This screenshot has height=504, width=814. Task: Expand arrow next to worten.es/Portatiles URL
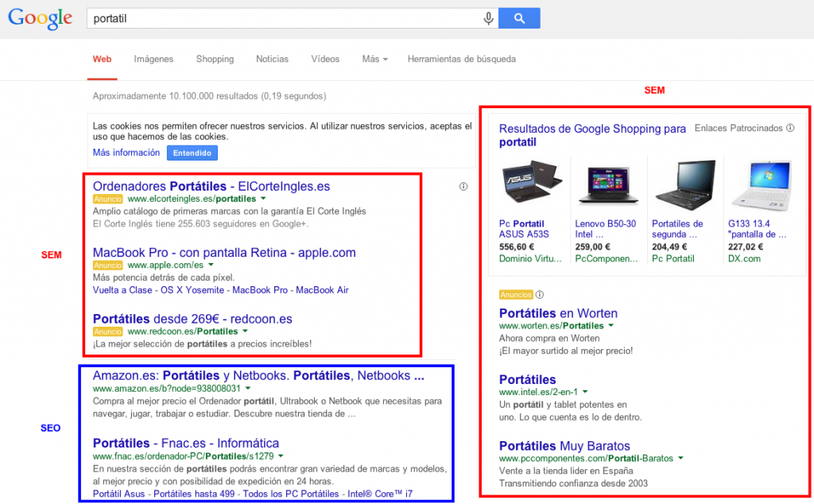611,326
